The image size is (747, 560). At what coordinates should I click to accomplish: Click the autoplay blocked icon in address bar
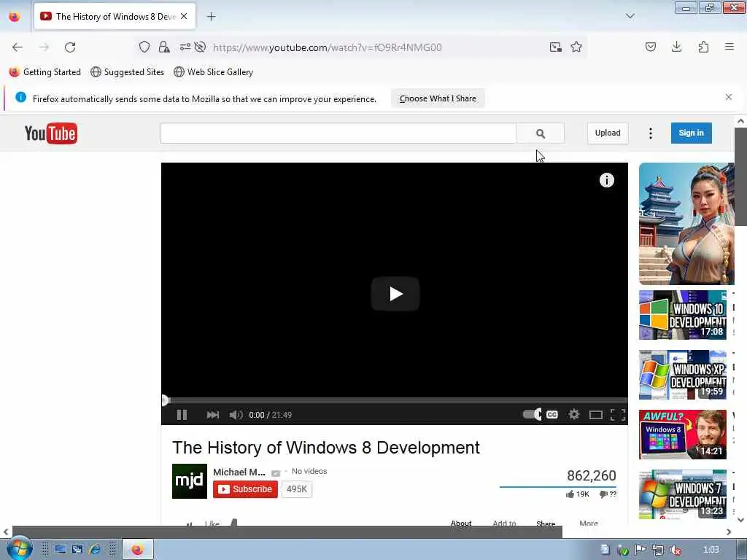tap(200, 47)
